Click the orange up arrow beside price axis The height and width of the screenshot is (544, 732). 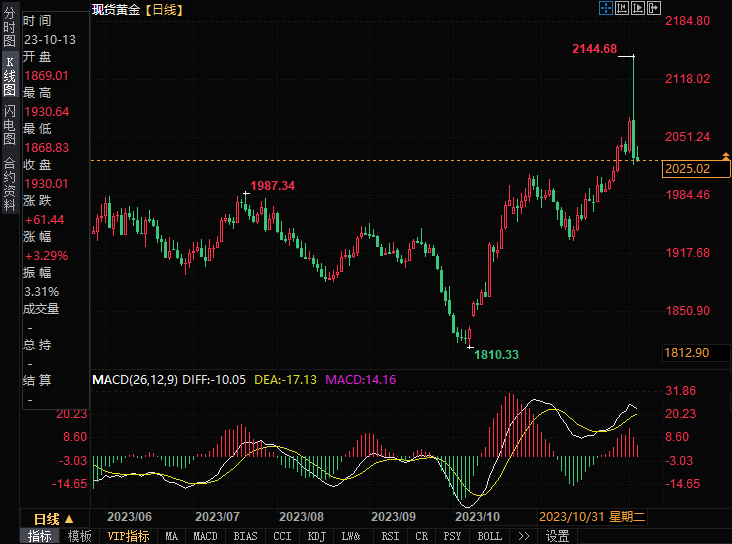pos(727,155)
